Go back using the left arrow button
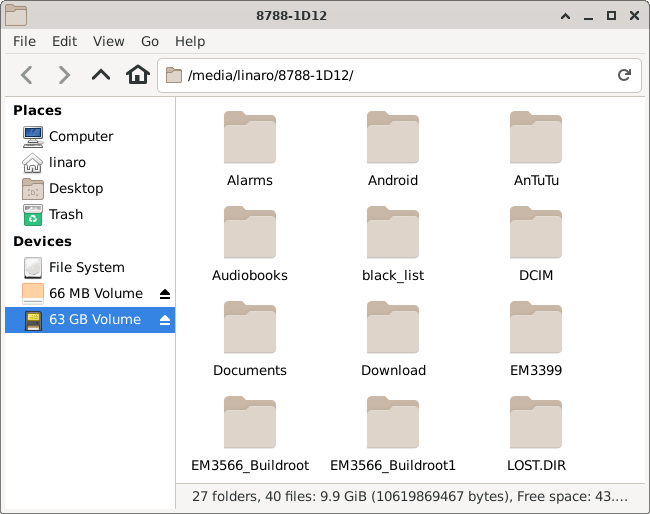This screenshot has width=650, height=514. (27, 75)
